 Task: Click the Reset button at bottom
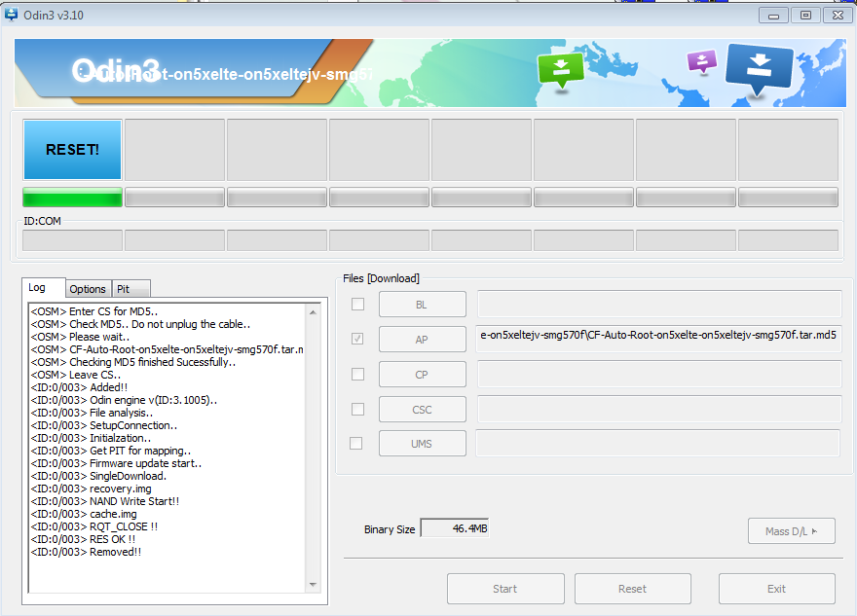(x=633, y=589)
